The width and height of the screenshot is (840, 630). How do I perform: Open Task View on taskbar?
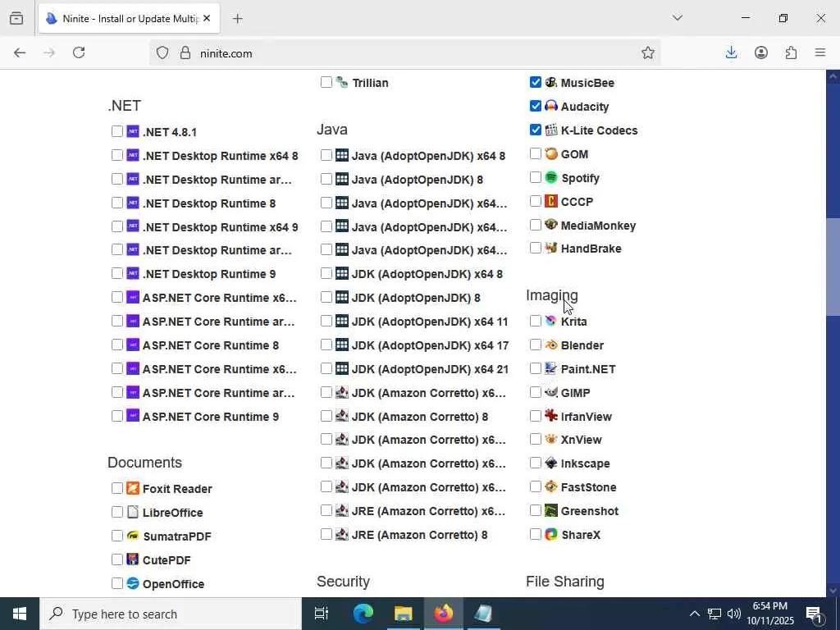322,614
